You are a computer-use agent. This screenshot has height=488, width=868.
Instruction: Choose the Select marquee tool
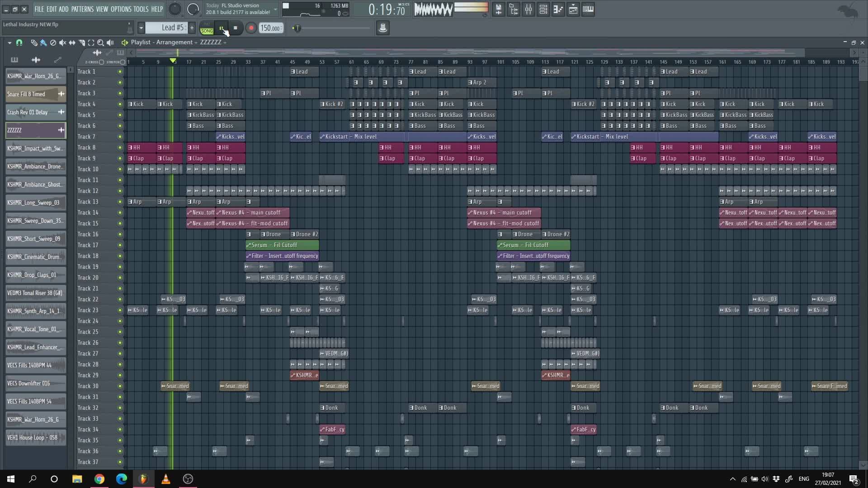tap(91, 42)
